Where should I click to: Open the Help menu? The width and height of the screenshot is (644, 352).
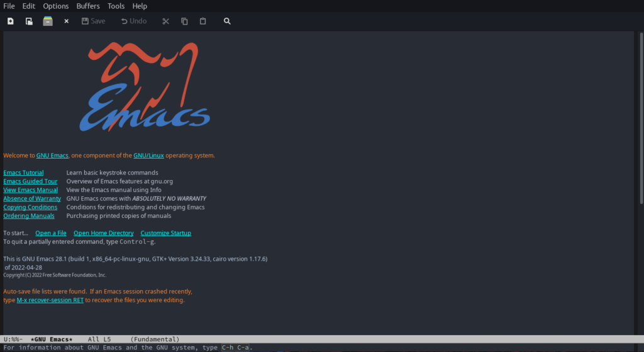[x=140, y=6]
